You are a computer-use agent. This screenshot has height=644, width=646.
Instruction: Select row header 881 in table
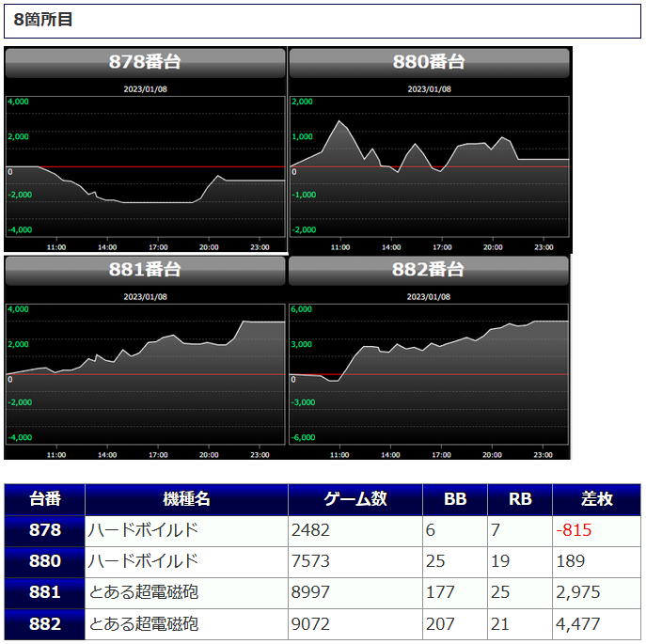(x=45, y=592)
